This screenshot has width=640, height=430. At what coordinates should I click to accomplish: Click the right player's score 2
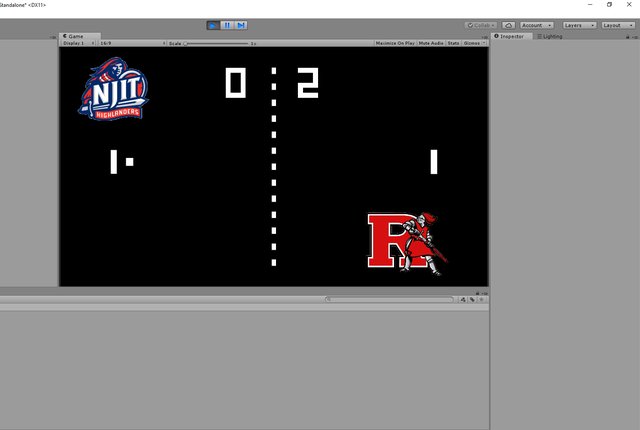(x=308, y=83)
